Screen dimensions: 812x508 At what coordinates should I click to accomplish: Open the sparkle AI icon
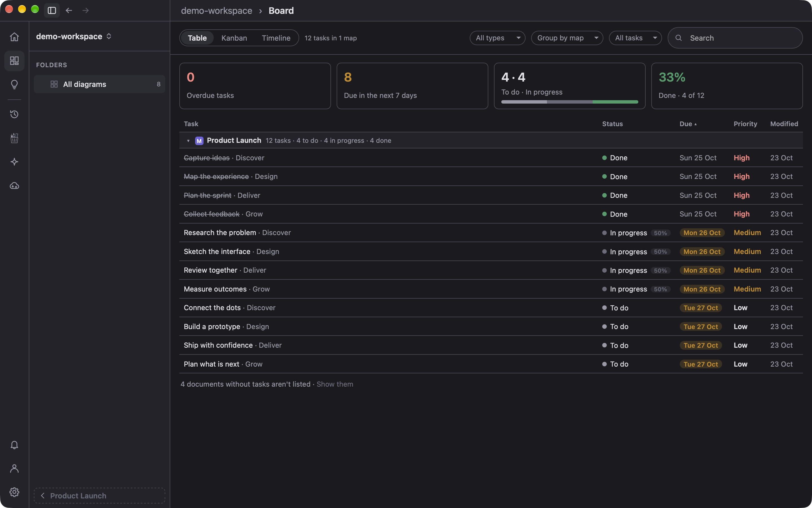click(x=14, y=162)
